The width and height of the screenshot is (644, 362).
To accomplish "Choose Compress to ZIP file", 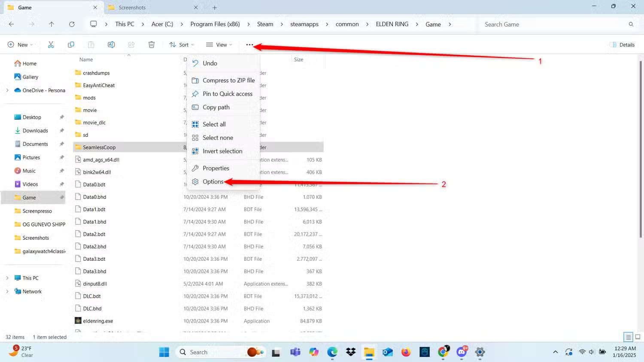I will point(223,80).
